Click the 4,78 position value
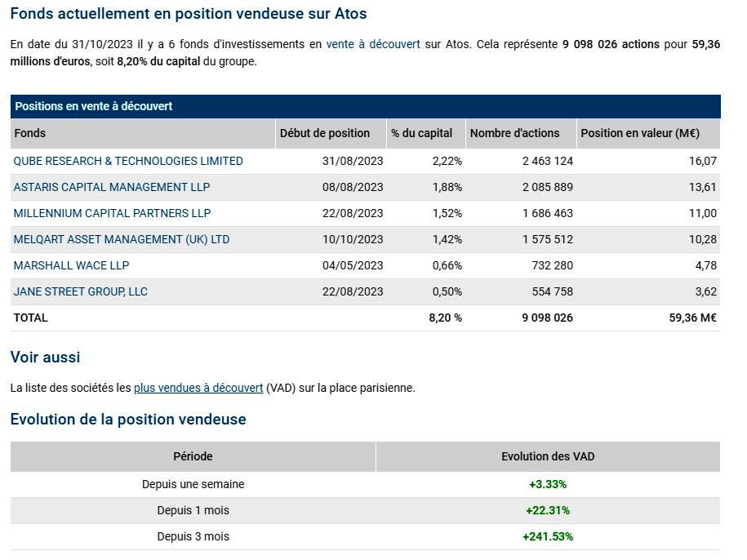This screenshot has height=560, width=747. click(706, 266)
